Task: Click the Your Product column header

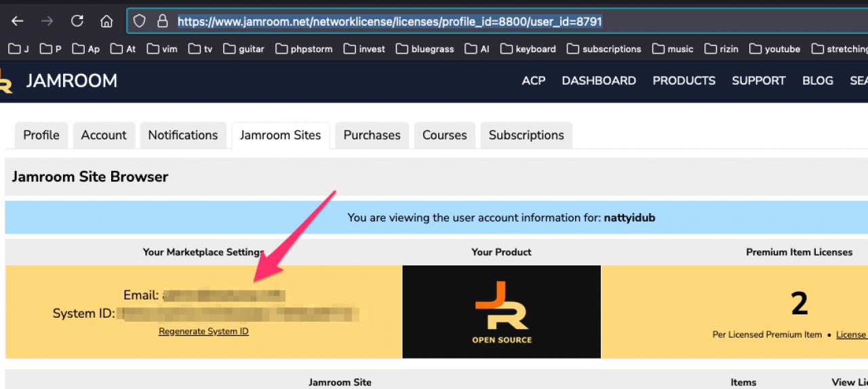Action: (x=501, y=252)
